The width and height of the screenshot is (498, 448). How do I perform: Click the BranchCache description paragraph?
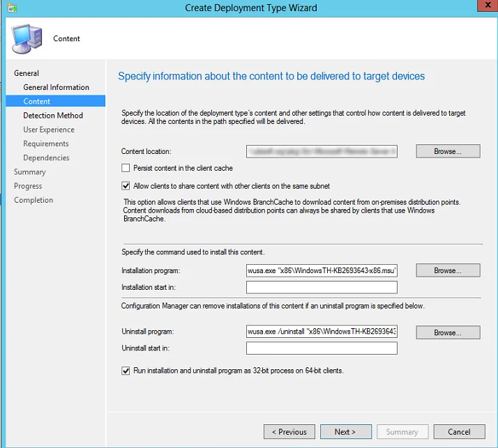tap(292, 210)
